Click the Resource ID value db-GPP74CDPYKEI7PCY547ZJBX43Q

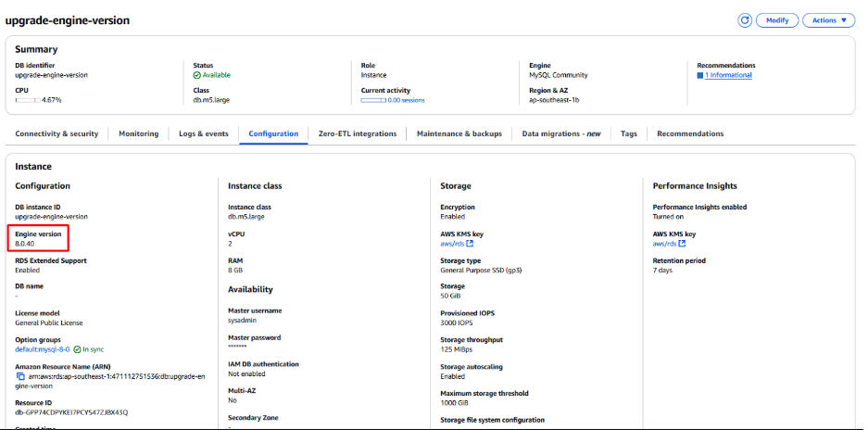coord(71,412)
